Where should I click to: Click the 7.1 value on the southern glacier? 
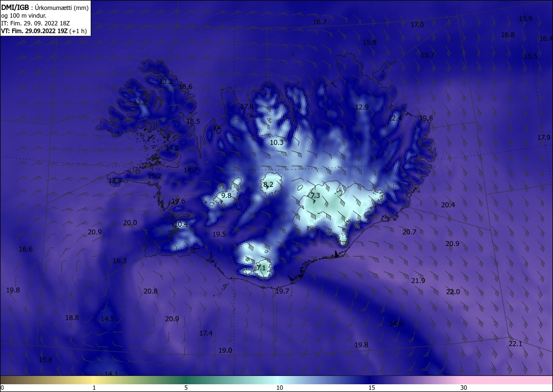coord(261,268)
